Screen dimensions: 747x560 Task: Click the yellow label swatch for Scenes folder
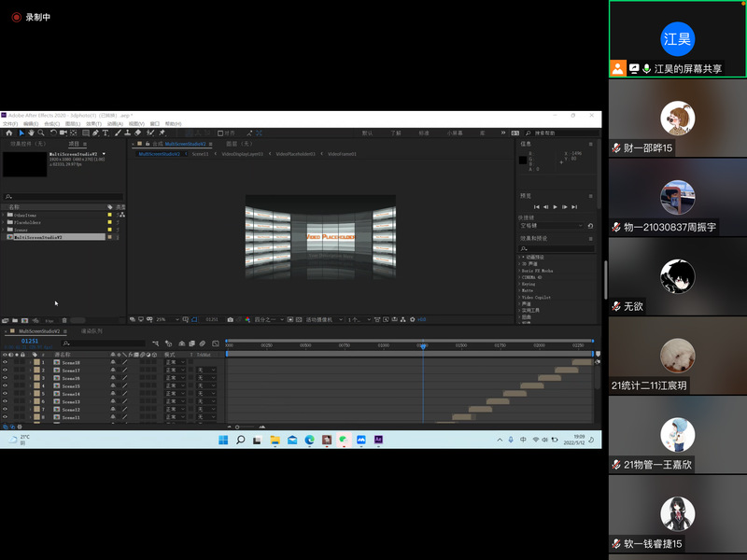point(110,230)
